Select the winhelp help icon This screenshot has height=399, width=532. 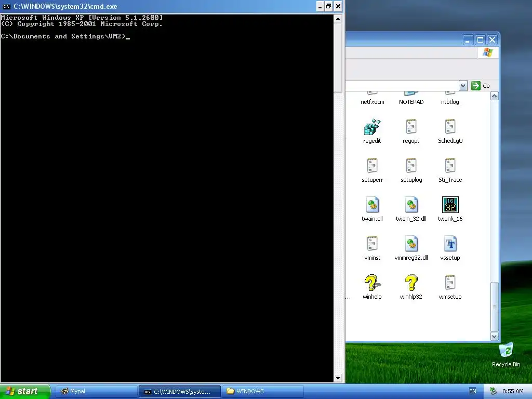pos(372,283)
